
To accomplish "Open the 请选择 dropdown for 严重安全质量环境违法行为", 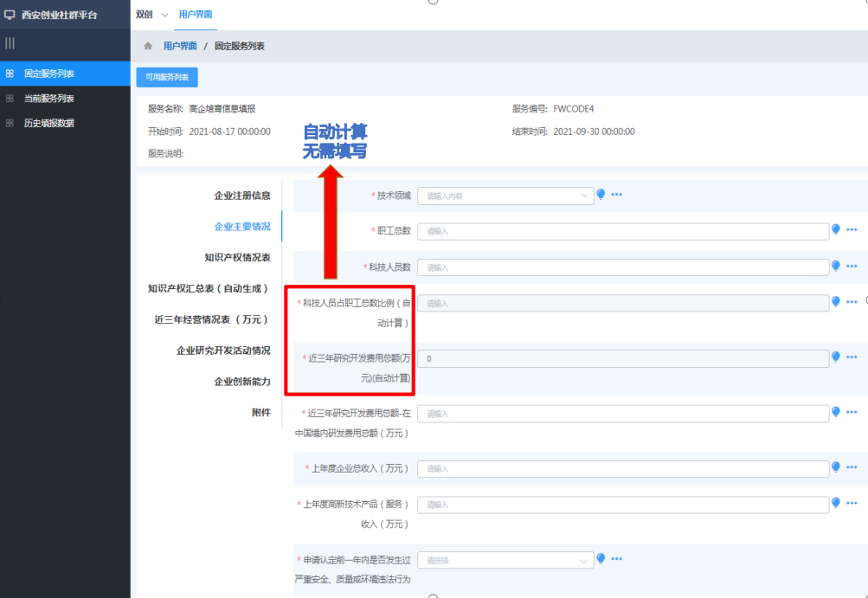I will tap(505, 558).
